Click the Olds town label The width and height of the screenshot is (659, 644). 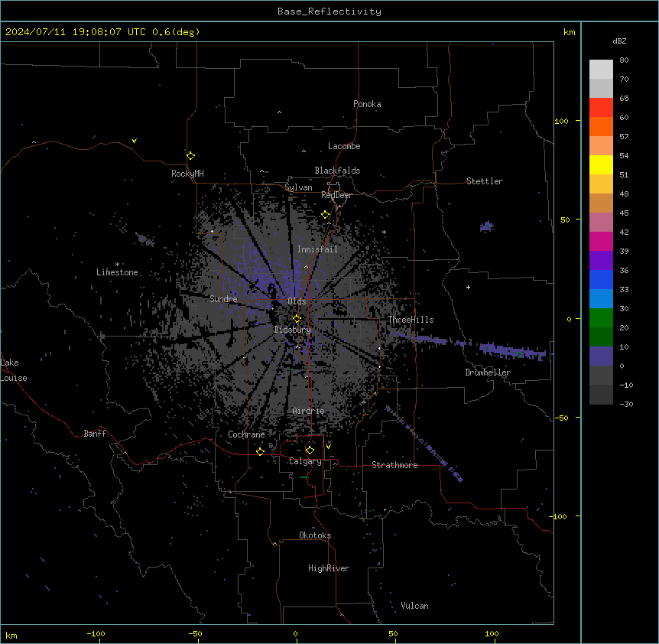[297, 301]
